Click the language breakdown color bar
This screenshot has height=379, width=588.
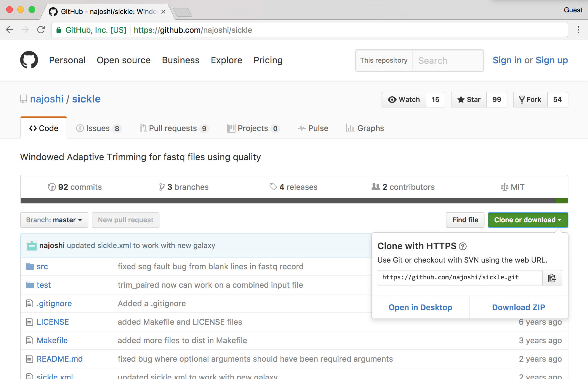click(x=294, y=201)
